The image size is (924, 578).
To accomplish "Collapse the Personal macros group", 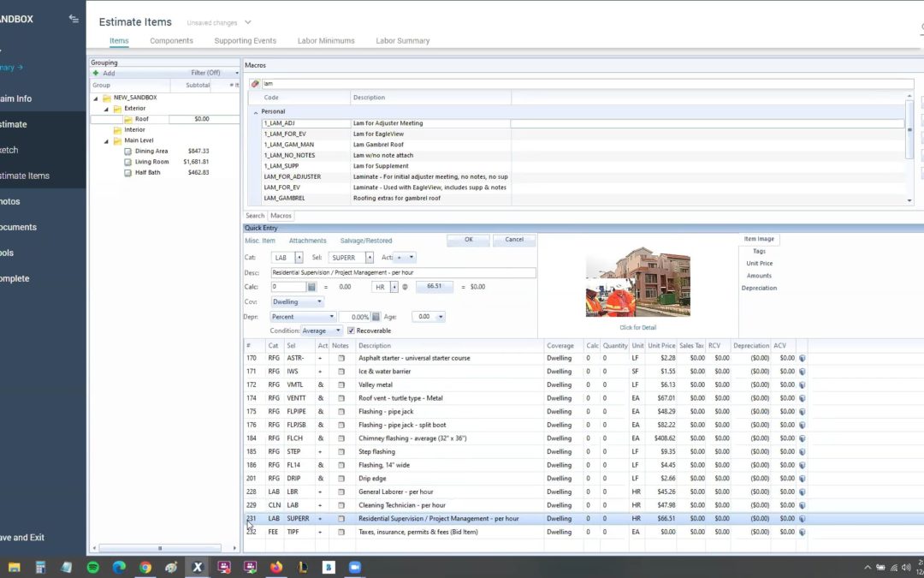I will point(255,112).
